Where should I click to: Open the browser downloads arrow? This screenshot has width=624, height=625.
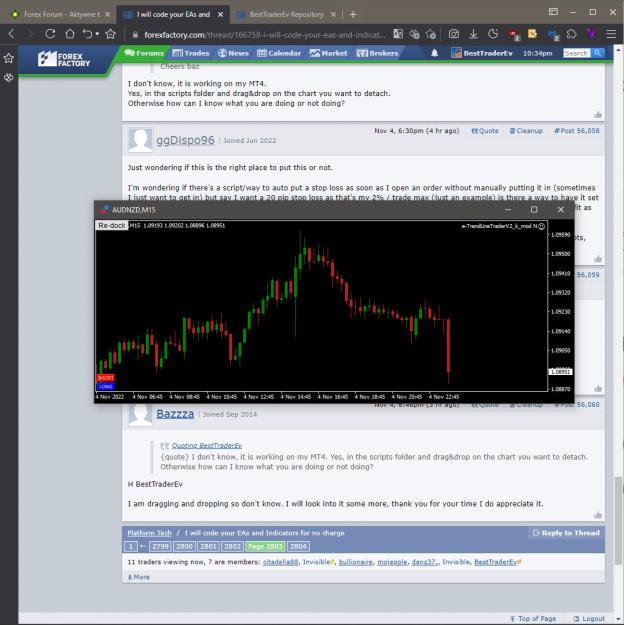[x=473, y=34]
